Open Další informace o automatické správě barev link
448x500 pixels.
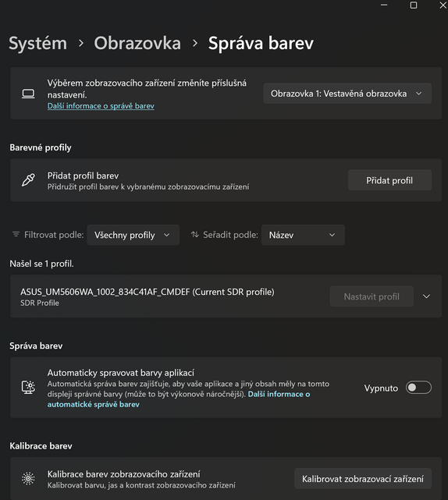[x=179, y=399]
